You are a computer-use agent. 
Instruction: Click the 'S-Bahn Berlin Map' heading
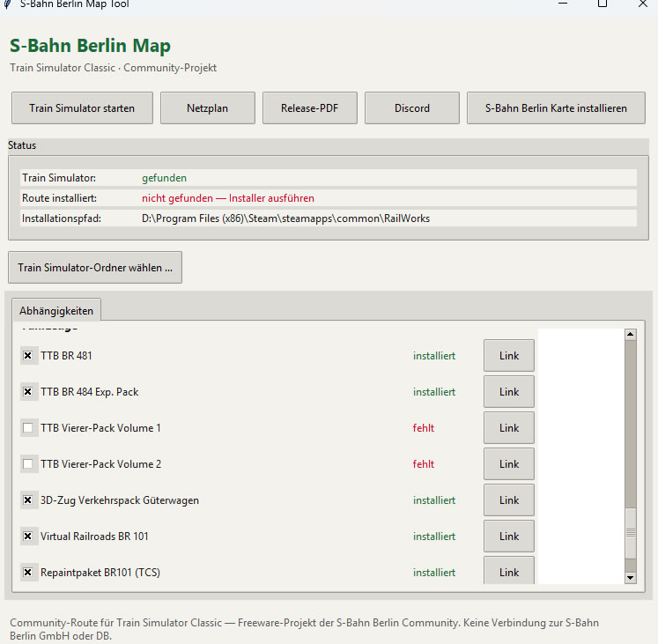click(90, 45)
